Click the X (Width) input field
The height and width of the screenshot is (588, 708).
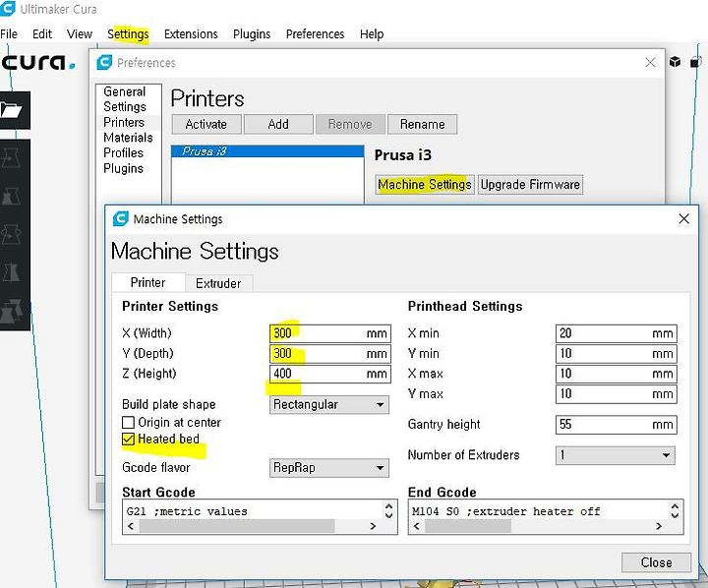[x=330, y=333]
